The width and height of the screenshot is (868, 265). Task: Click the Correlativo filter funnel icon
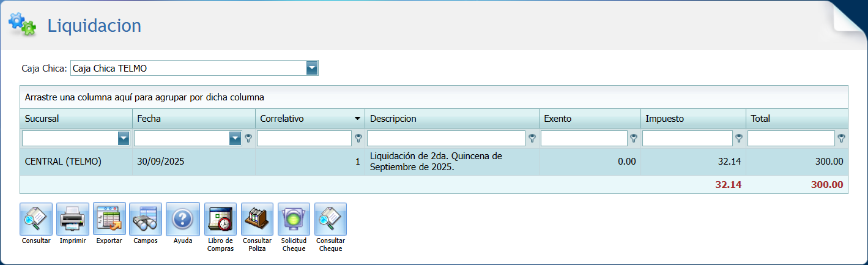coord(358,138)
